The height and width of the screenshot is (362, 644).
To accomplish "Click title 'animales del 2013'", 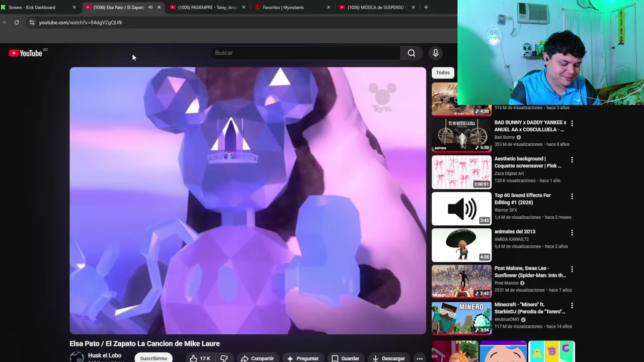I will [515, 232].
